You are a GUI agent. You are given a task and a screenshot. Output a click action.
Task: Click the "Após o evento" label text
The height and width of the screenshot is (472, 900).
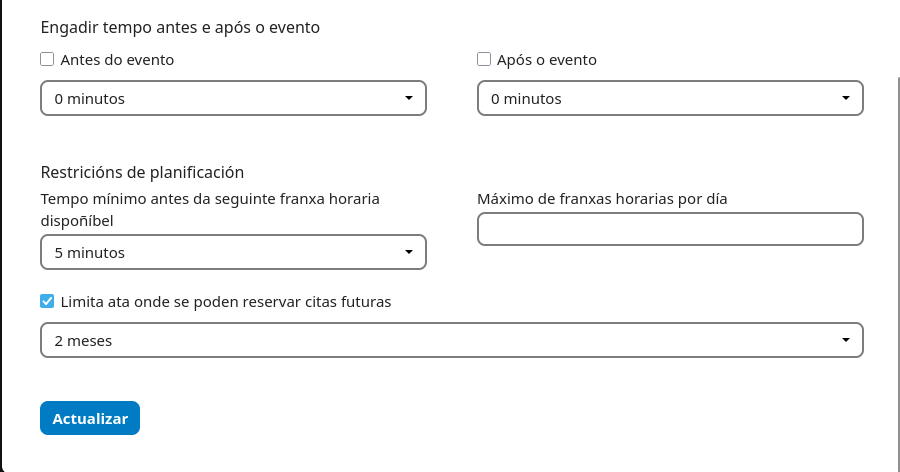(546, 60)
